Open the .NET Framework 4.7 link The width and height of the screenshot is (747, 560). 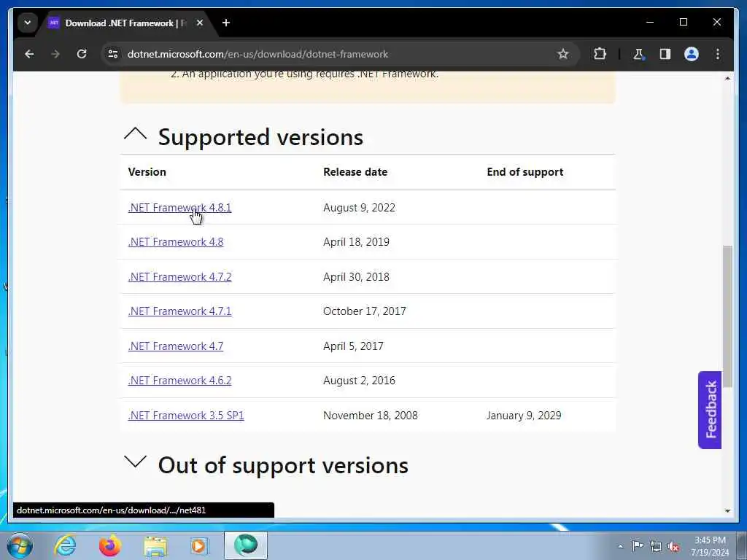point(176,346)
